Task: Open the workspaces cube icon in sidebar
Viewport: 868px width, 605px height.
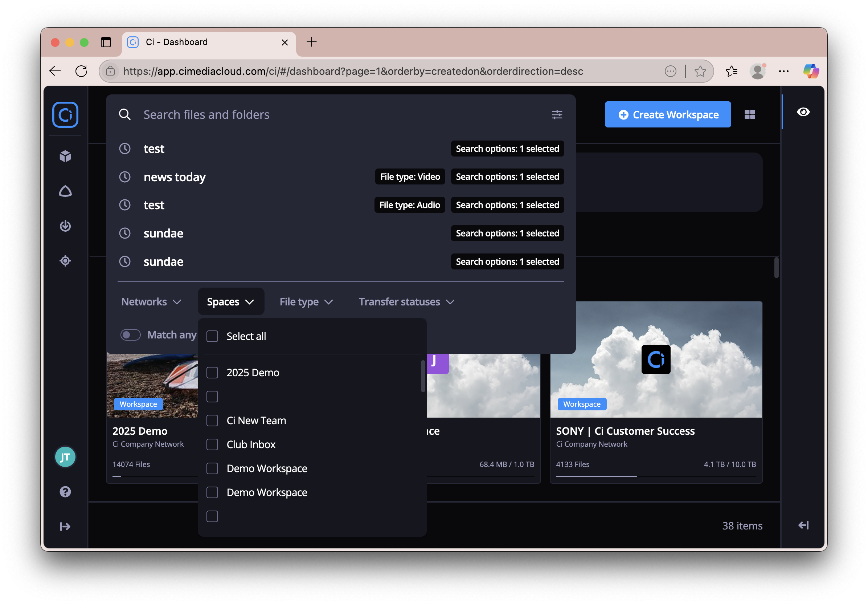Action: (x=65, y=156)
